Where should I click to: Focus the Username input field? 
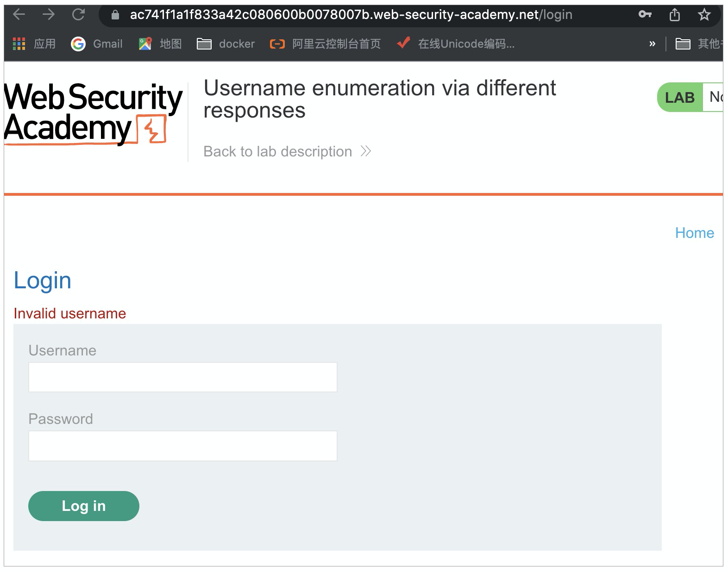point(183,377)
